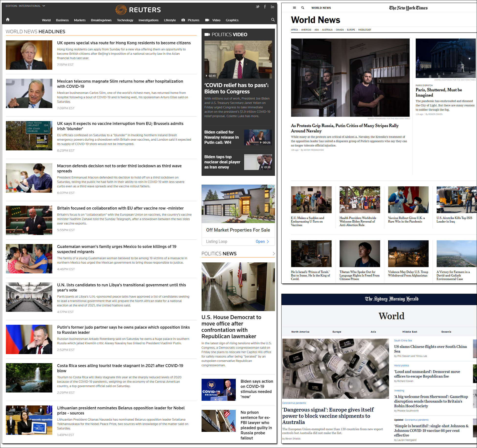Open U.S. Airstrike Kills Top ISIS Leader
The width and height of the screenshot is (477, 448).
pos(454,220)
